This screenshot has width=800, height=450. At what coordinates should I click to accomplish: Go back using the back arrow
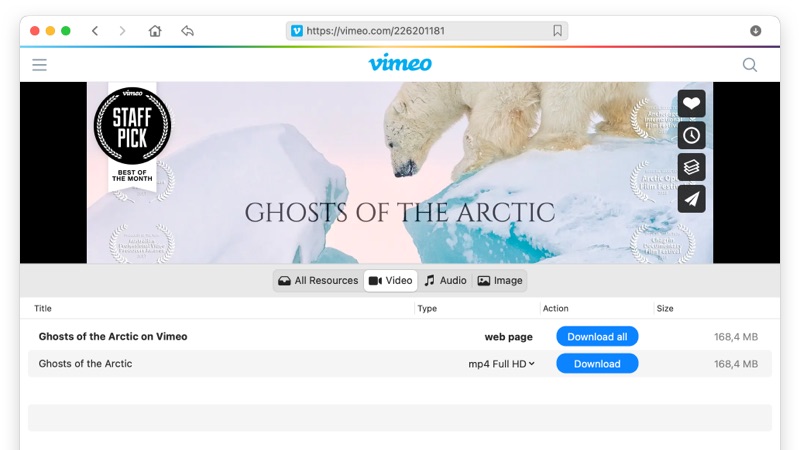tap(95, 31)
